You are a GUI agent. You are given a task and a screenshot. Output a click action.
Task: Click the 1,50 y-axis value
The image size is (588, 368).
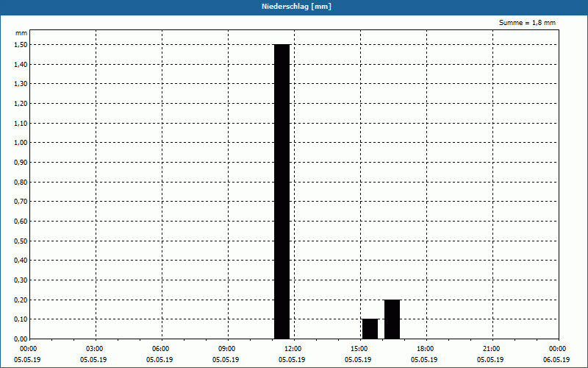(x=21, y=45)
